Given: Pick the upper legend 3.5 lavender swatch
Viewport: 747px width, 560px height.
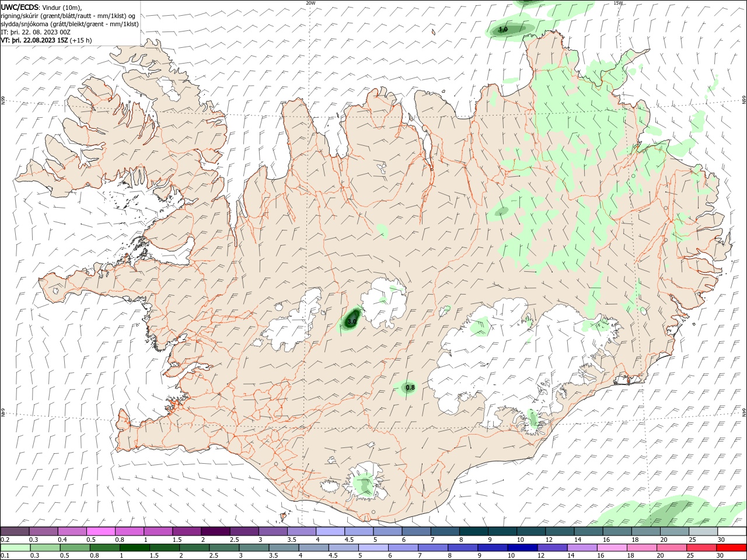Looking at the screenshot, I should [302, 531].
